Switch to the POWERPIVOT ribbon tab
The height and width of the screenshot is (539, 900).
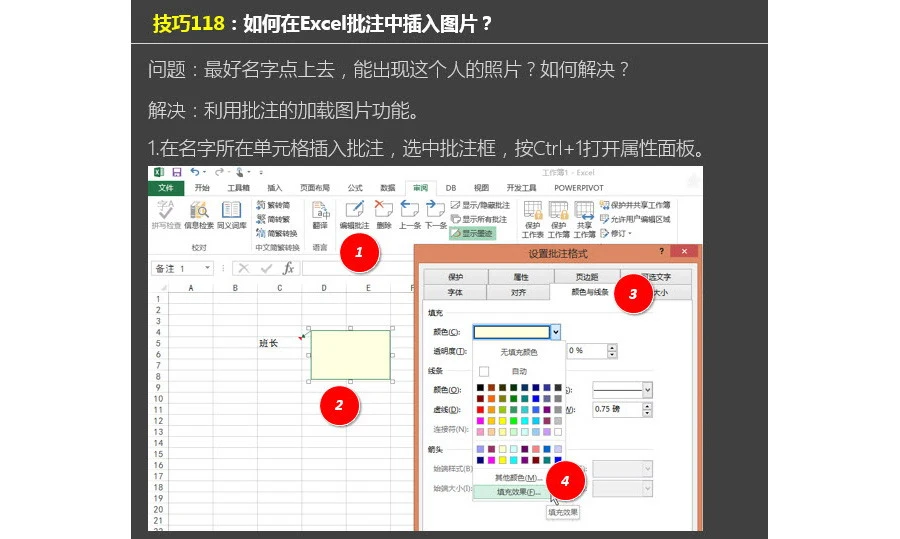coord(579,188)
